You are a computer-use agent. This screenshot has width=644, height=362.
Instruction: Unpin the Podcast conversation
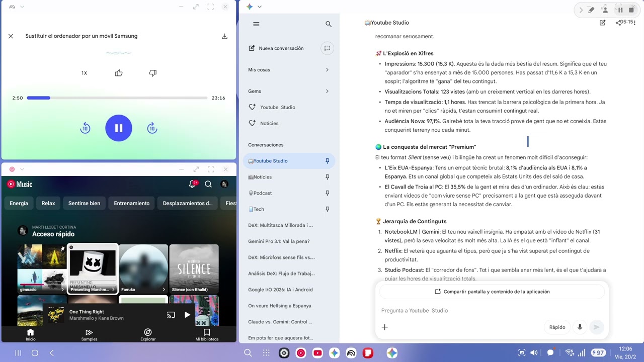coord(327,193)
